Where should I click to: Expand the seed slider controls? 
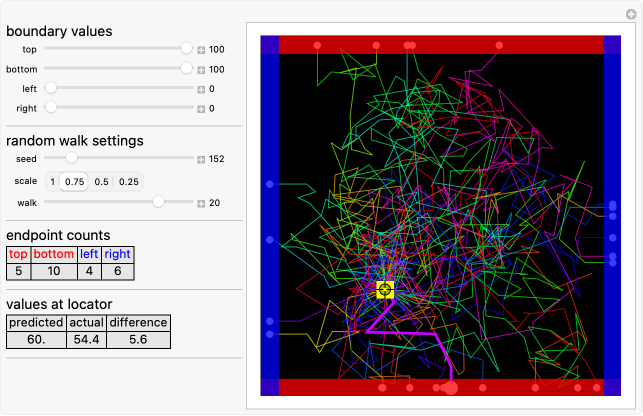tap(201, 160)
